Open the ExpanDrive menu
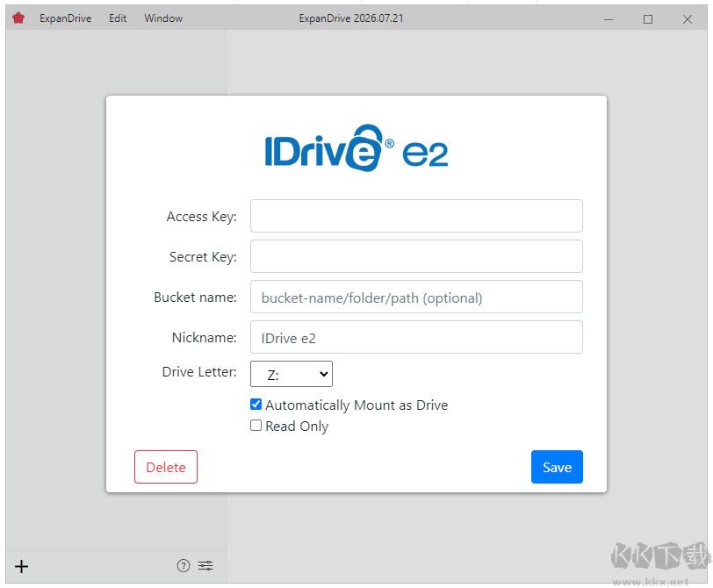Screen dimensions: 713x588 pyautogui.click(x=65, y=18)
